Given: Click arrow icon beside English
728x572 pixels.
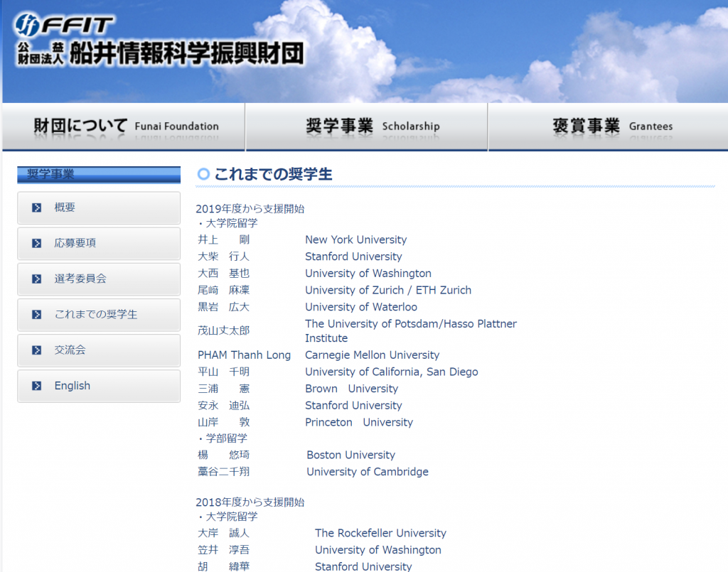Looking at the screenshot, I should tap(37, 386).
